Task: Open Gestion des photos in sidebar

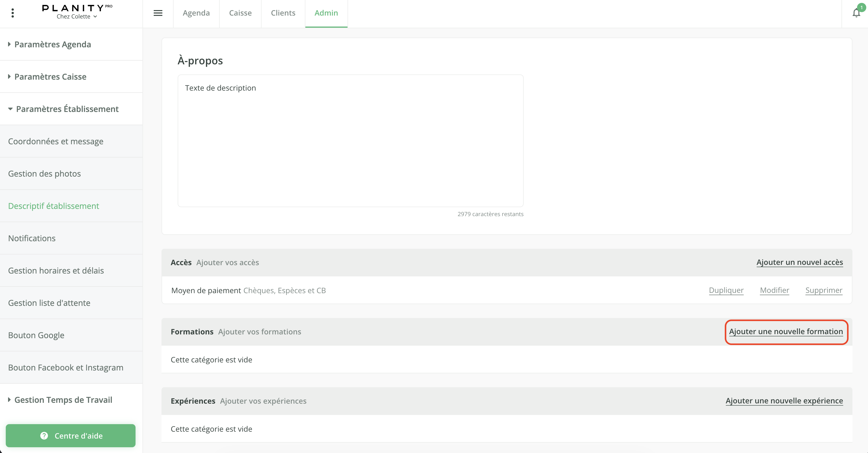Action: pos(44,174)
